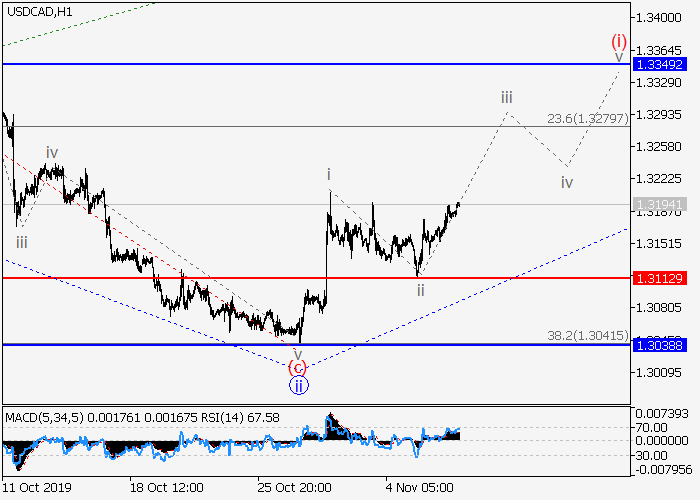The height and width of the screenshot is (500, 700).
Task: Select the brown ii wave label at trough
Action: coord(421,290)
